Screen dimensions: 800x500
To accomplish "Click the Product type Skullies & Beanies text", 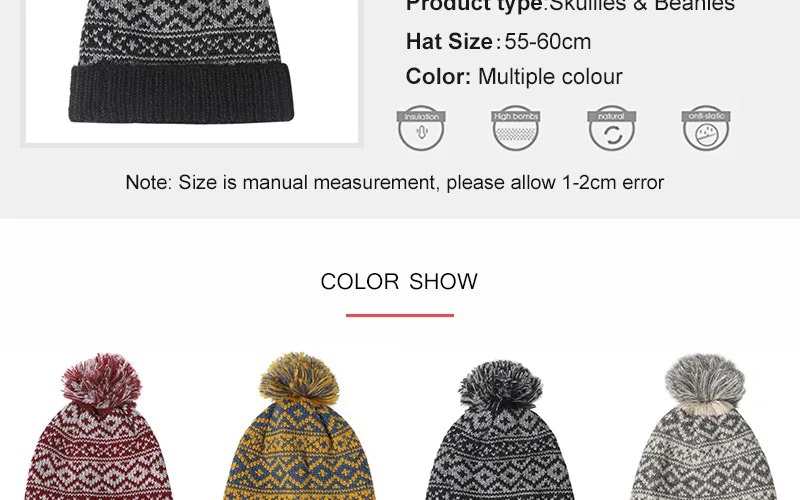I will click(x=570, y=6).
